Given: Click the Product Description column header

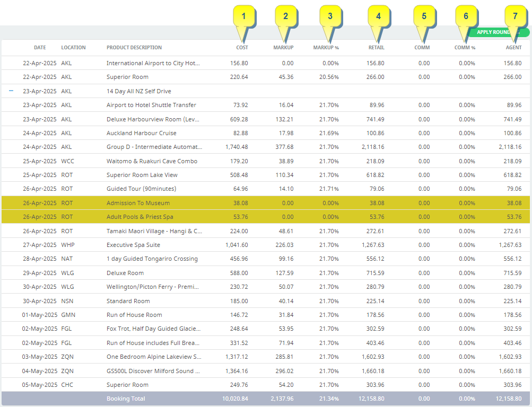Looking at the screenshot, I should tap(134, 48).
